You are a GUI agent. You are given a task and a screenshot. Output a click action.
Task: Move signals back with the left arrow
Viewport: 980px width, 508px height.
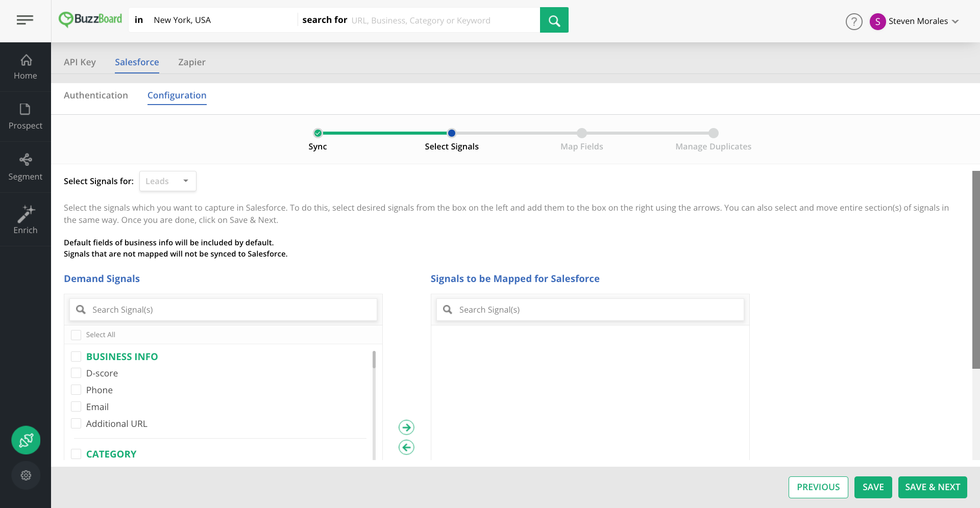pos(406,447)
